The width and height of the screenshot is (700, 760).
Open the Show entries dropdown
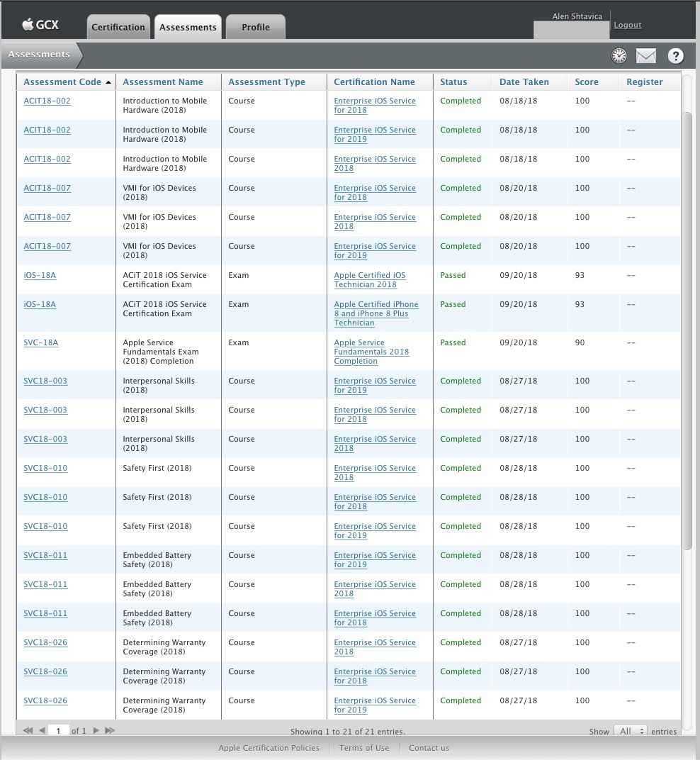[x=630, y=731]
